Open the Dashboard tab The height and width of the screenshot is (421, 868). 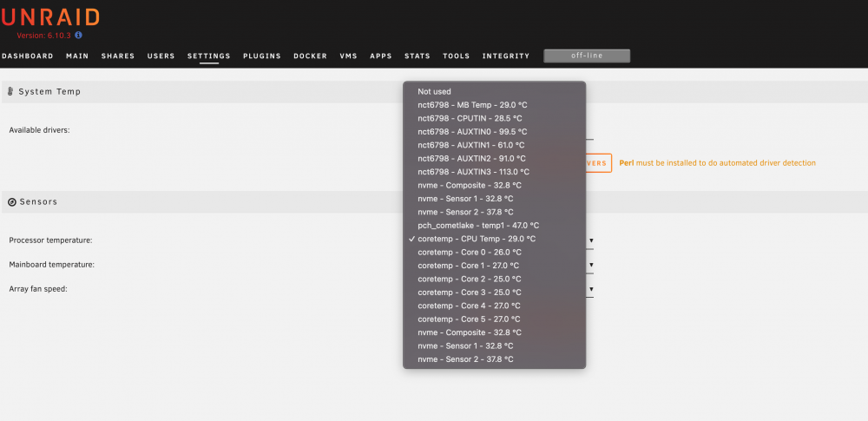point(28,56)
